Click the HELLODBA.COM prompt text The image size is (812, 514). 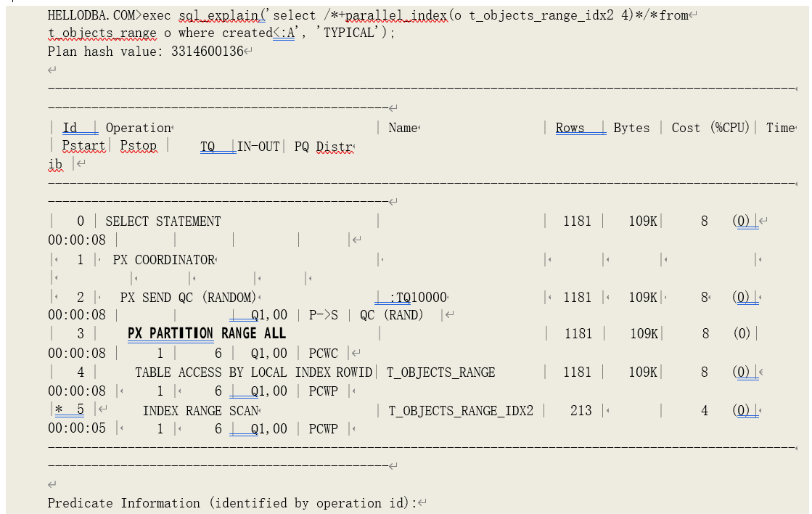coord(94,15)
